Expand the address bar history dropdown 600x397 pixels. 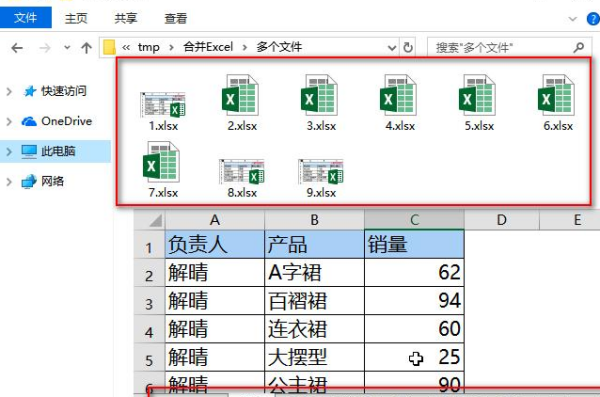pyautogui.click(x=392, y=48)
